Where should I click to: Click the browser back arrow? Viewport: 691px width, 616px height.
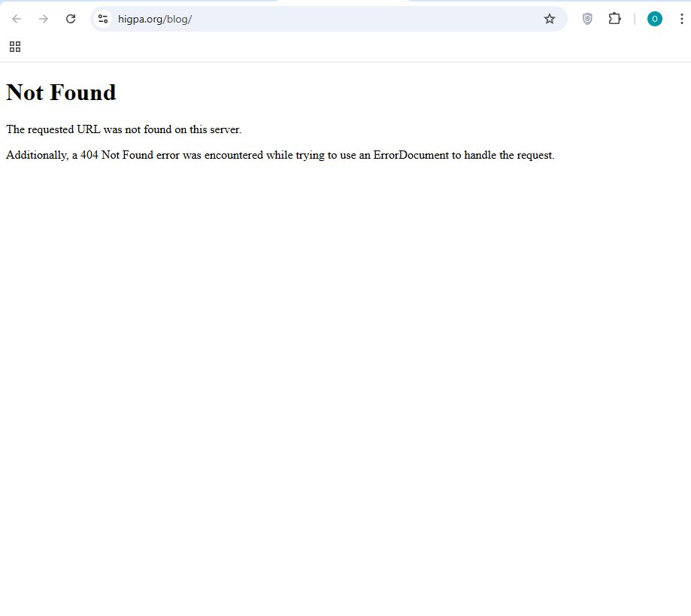[17, 19]
